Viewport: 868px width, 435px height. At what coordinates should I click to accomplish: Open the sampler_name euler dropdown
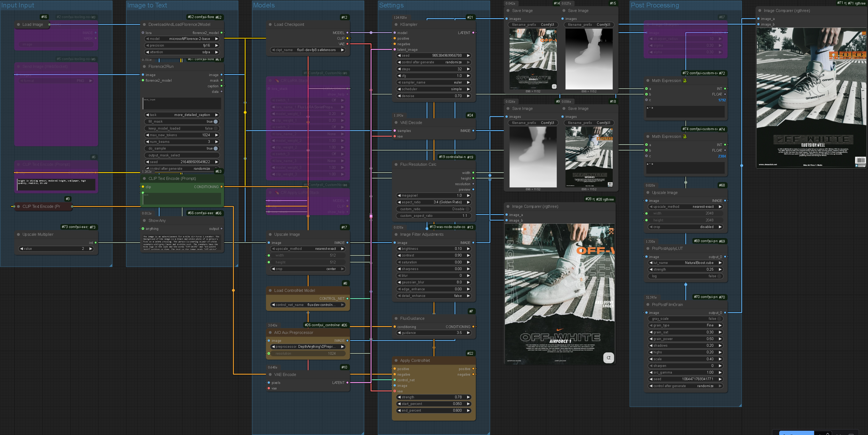coord(433,83)
